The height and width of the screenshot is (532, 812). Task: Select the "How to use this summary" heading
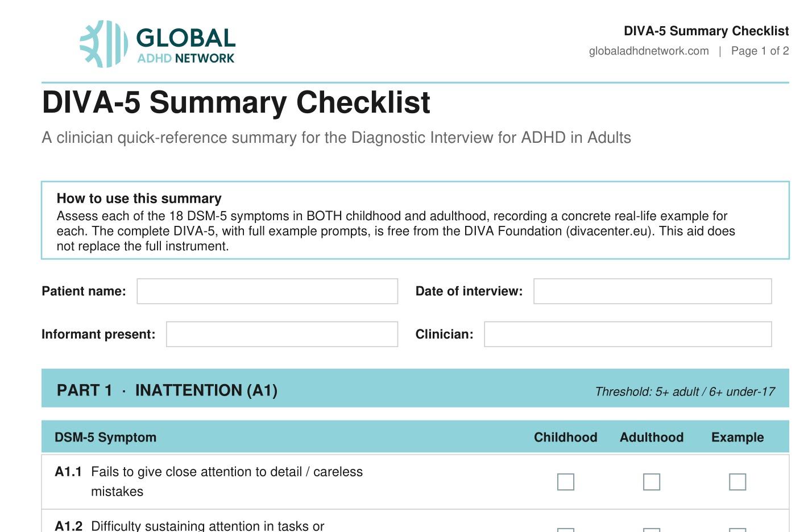[x=139, y=198]
